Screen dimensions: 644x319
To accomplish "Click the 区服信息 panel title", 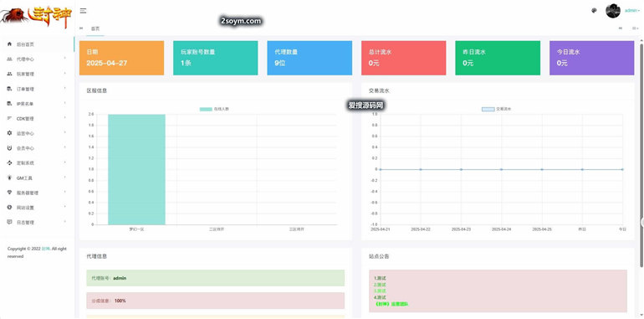I will point(97,90).
